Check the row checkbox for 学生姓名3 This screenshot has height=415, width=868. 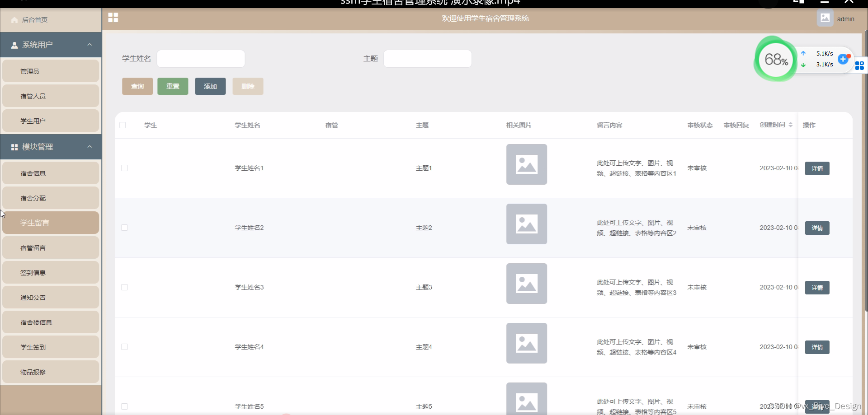pos(124,287)
